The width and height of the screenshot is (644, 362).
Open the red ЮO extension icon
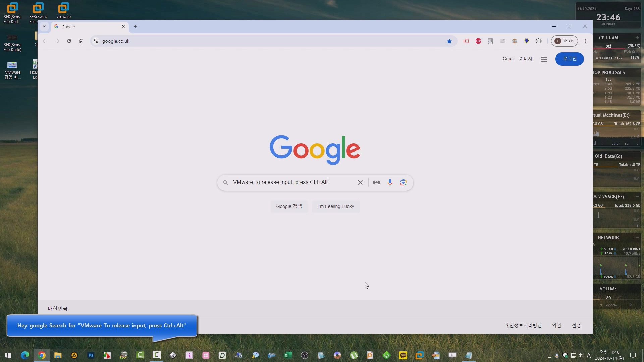click(x=466, y=41)
